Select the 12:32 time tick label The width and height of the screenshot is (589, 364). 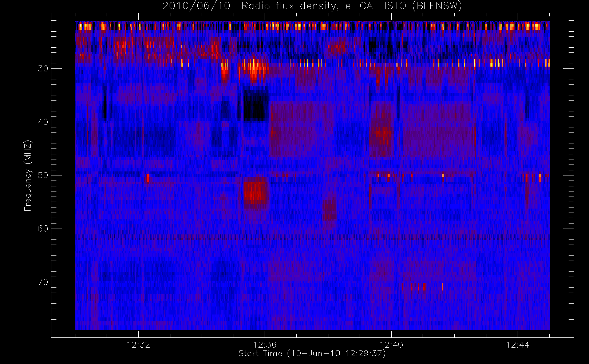coord(138,345)
